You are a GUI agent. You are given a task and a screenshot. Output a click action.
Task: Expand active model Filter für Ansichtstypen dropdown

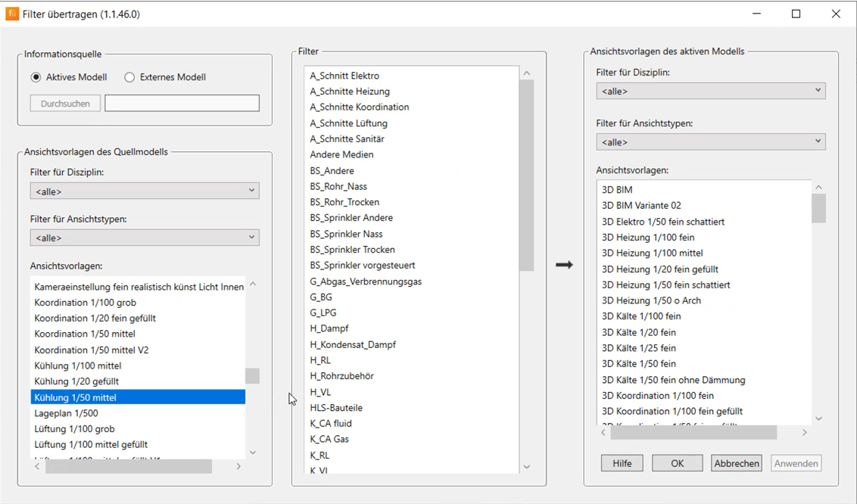710,142
